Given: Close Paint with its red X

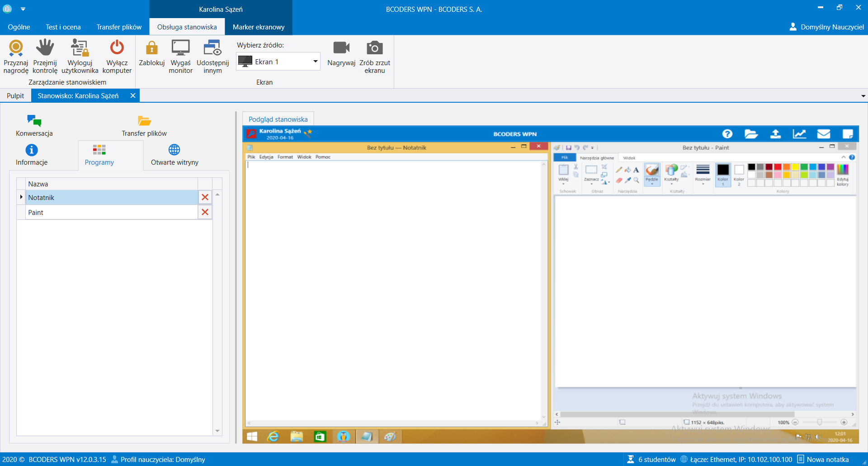Looking at the screenshot, I should tap(205, 212).
